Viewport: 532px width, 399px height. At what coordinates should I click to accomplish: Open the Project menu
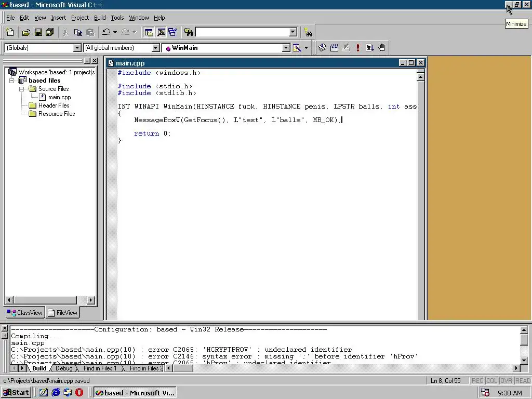[79, 18]
